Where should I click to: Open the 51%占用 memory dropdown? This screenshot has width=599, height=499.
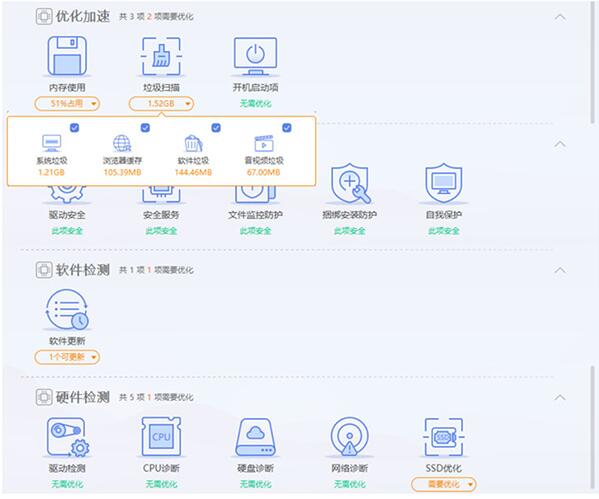point(67,103)
